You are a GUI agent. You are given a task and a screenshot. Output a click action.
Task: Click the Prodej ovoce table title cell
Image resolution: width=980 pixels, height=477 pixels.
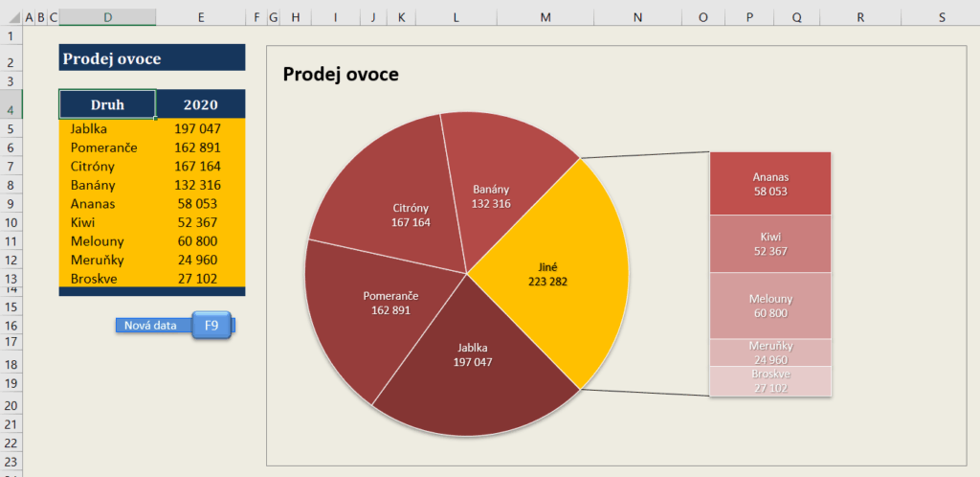coord(151,58)
